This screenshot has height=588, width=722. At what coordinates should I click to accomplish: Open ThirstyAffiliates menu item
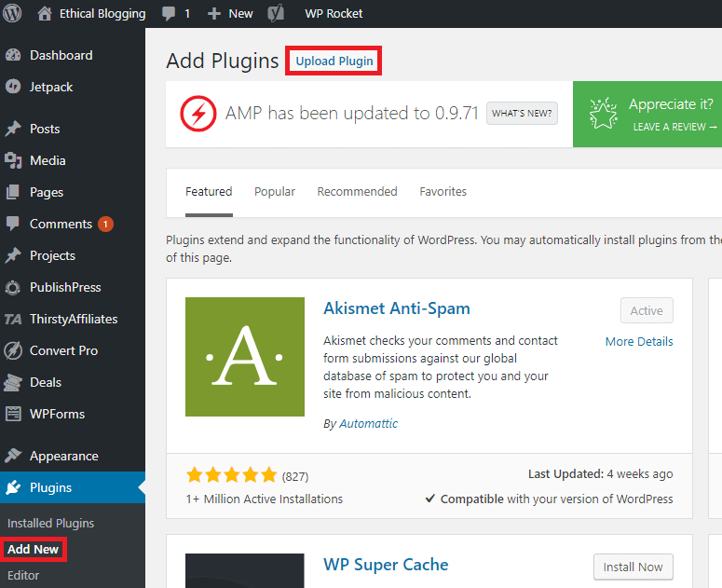[x=73, y=319]
